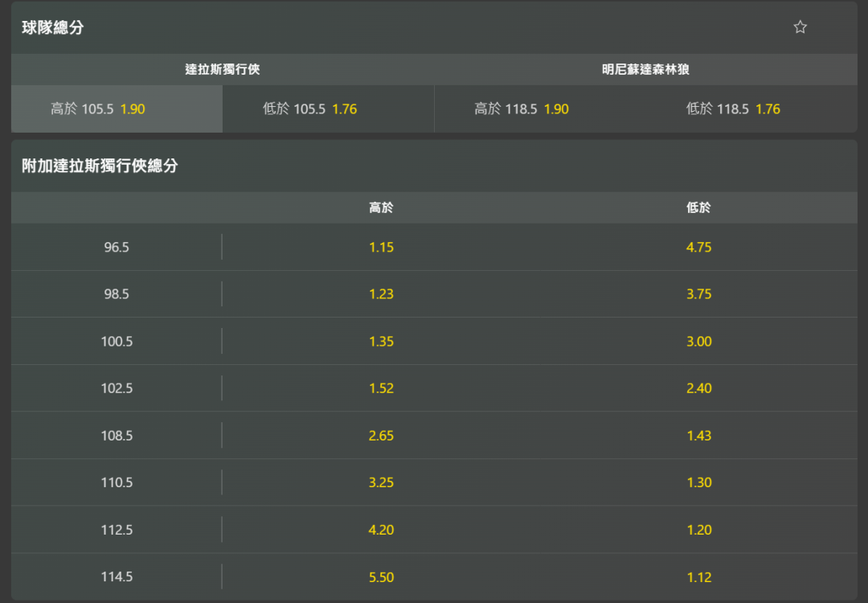Select 低於 102.5 odds 2.40
The image size is (868, 603).
(698, 388)
